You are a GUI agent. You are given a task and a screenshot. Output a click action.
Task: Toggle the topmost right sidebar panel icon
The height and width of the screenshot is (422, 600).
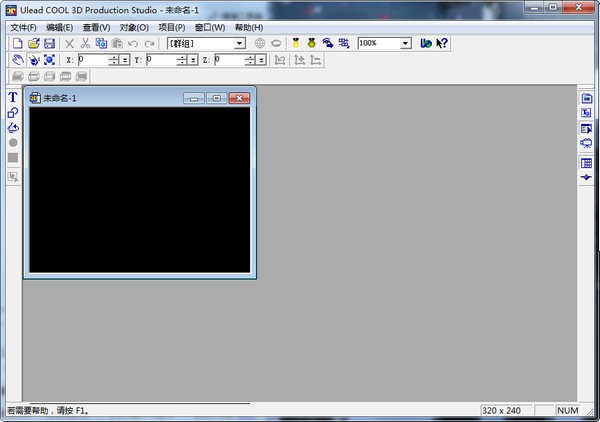pyautogui.click(x=586, y=98)
